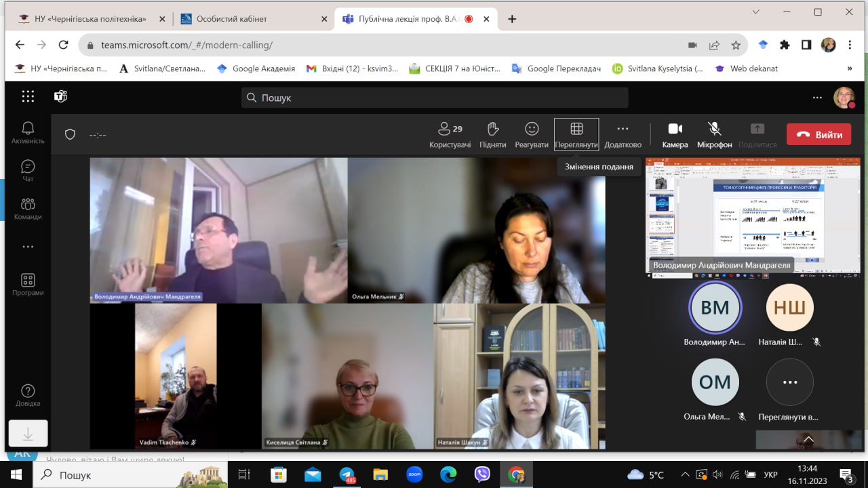Open the Apps (Програми) icon in sidebar
The height and width of the screenshot is (488, 868).
click(28, 284)
